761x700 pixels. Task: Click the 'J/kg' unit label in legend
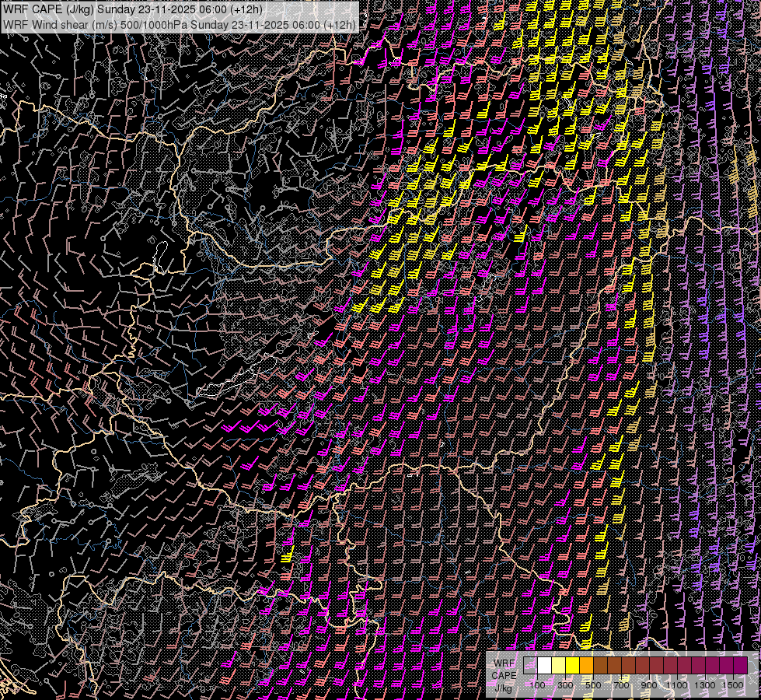503,688
